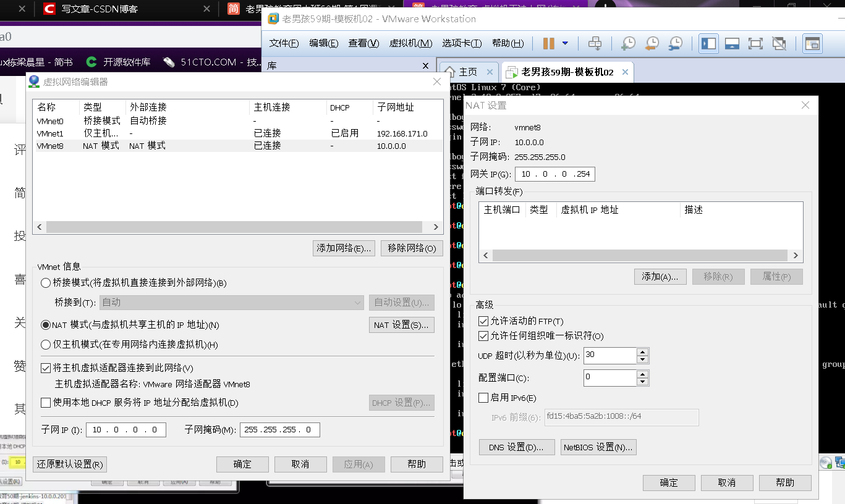Enter full screen mode icon in VMware
The height and width of the screenshot is (504, 845).
pyautogui.click(x=755, y=43)
